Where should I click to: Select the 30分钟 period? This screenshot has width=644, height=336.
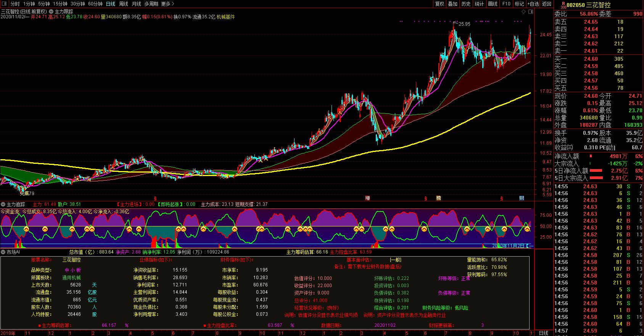coord(78,4)
